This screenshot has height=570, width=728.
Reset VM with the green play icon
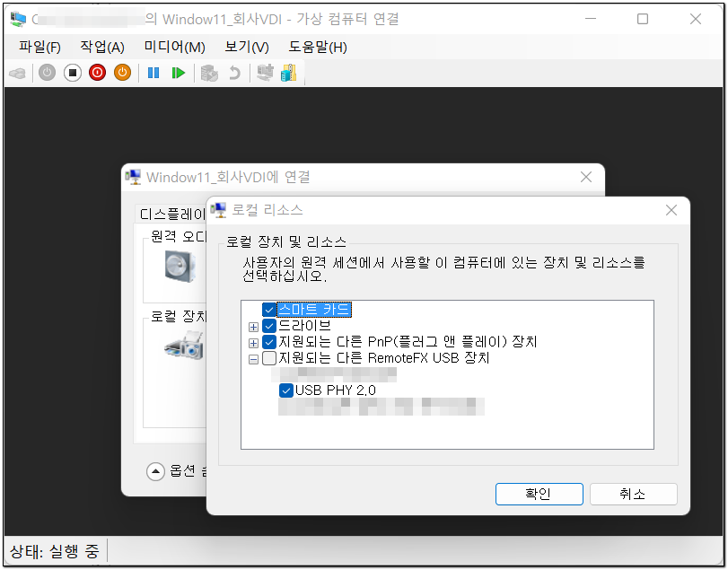[179, 73]
